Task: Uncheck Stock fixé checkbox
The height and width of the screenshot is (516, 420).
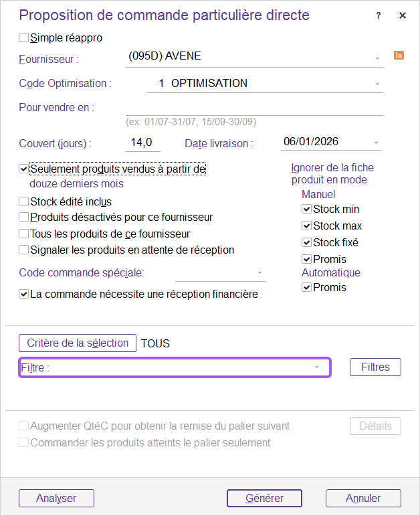Action: pyautogui.click(x=307, y=243)
